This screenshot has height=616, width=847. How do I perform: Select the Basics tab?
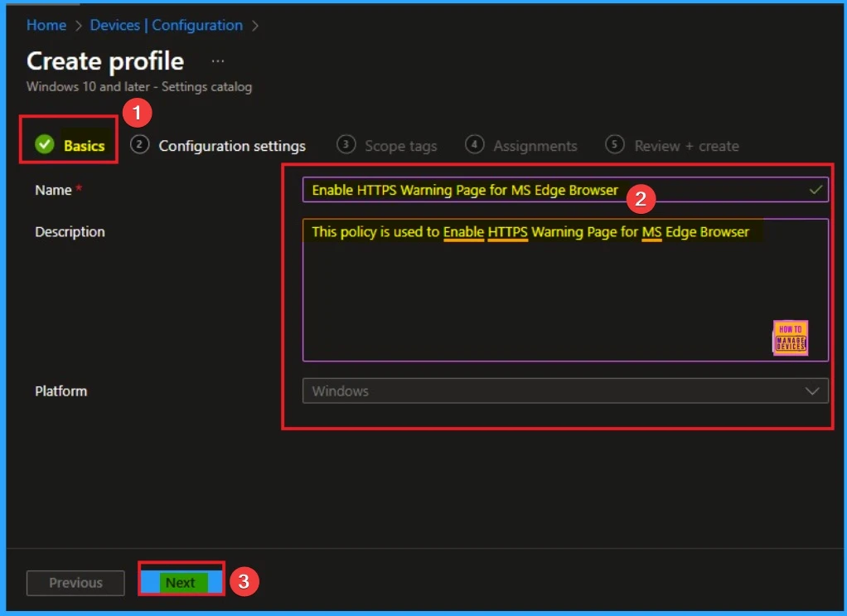coord(69,145)
